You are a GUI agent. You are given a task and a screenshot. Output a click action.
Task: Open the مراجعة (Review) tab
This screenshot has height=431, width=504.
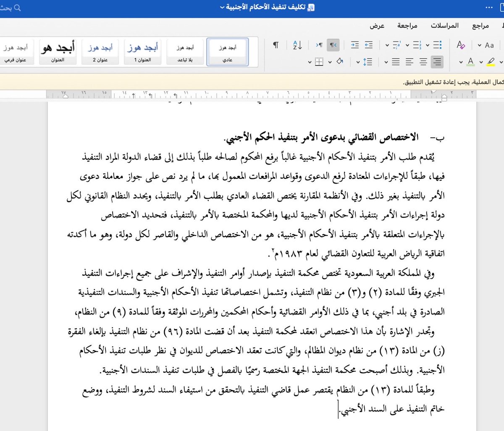point(407,26)
